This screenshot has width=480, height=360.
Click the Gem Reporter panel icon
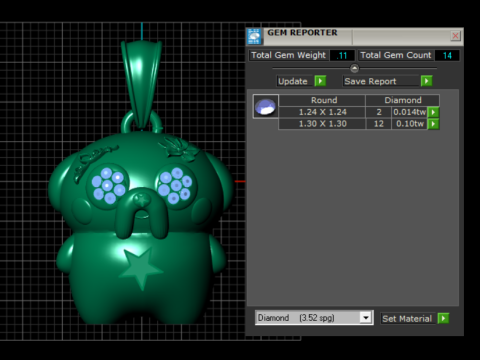[254, 37]
